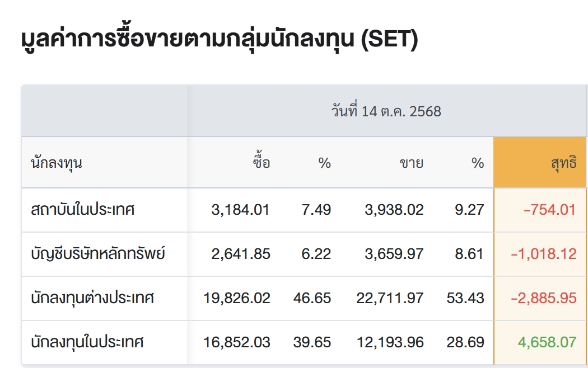588x368 pixels.
Task: Click the ซื้อ column header
Action: coord(261,163)
